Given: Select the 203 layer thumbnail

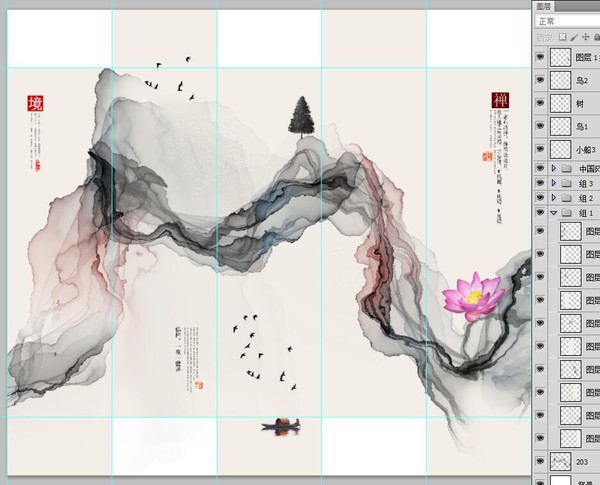Looking at the screenshot, I should 561,462.
